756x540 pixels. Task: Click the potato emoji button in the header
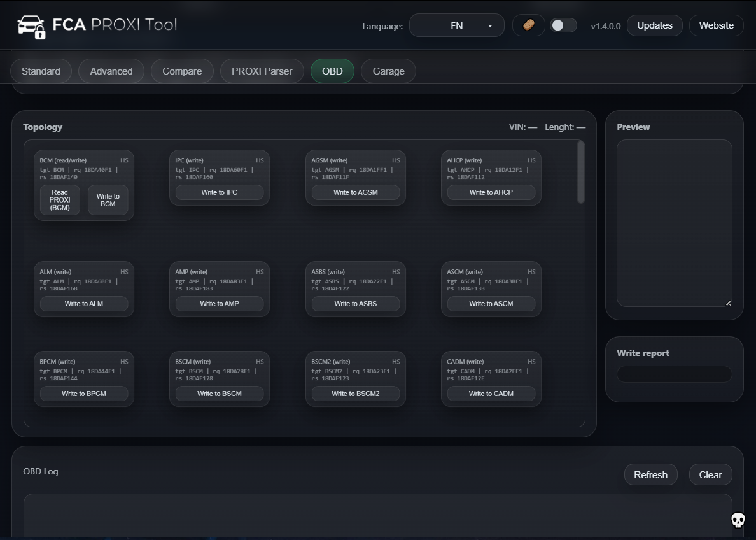[528, 25]
